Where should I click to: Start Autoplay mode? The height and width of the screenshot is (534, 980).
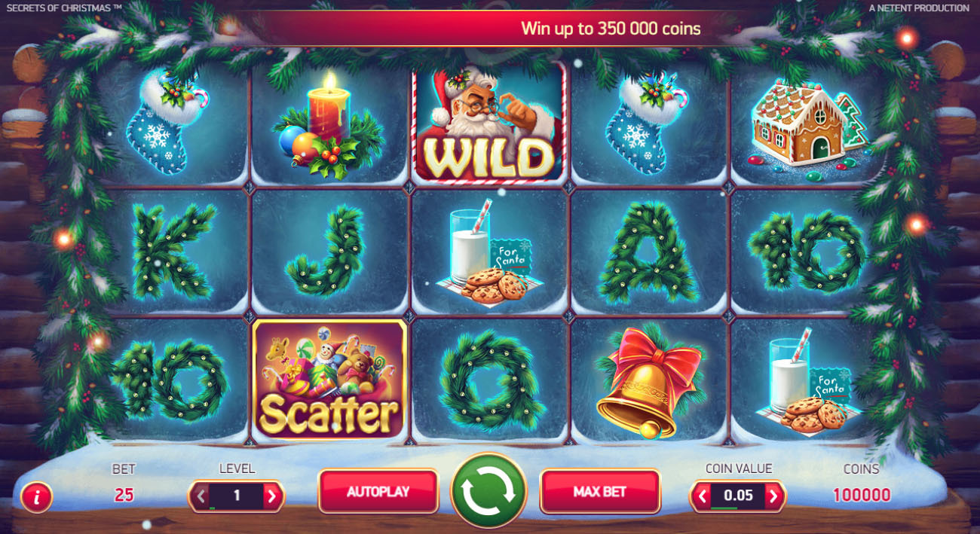[x=378, y=492]
